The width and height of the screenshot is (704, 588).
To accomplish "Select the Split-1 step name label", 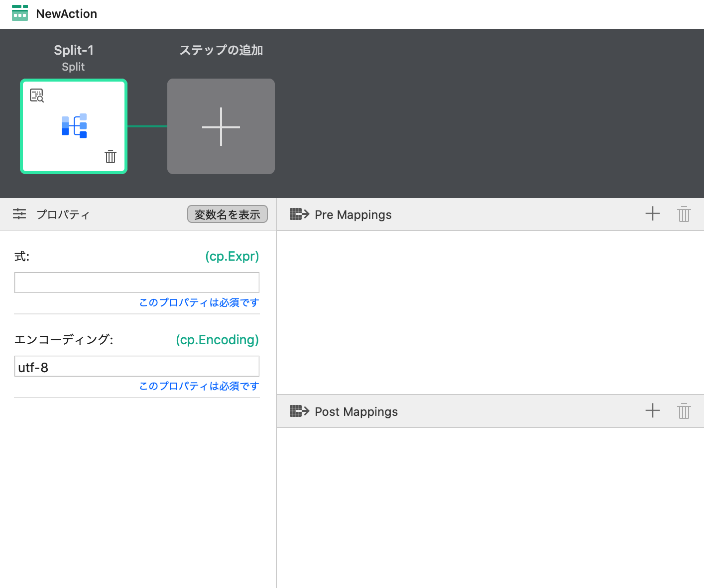I will coord(74,50).
